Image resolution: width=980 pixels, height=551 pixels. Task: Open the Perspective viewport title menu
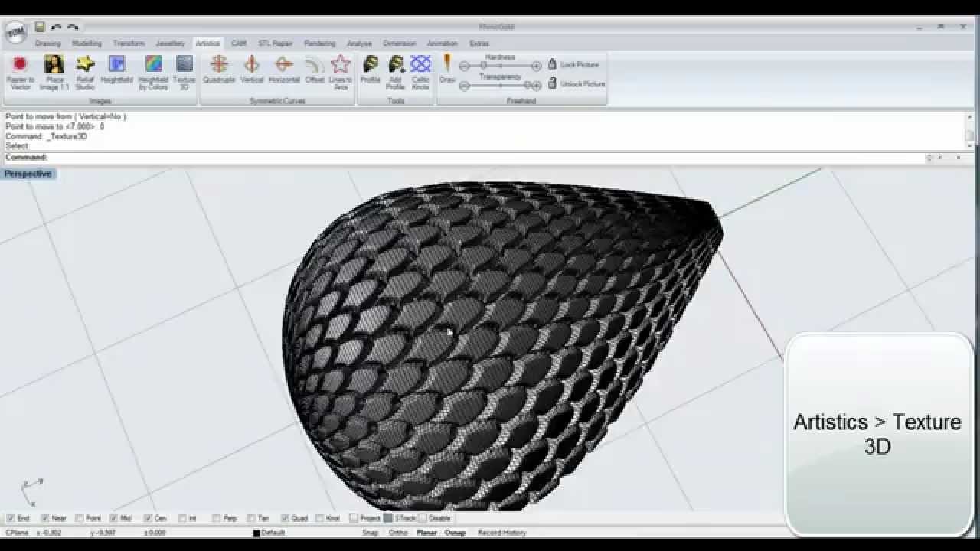tap(28, 174)
